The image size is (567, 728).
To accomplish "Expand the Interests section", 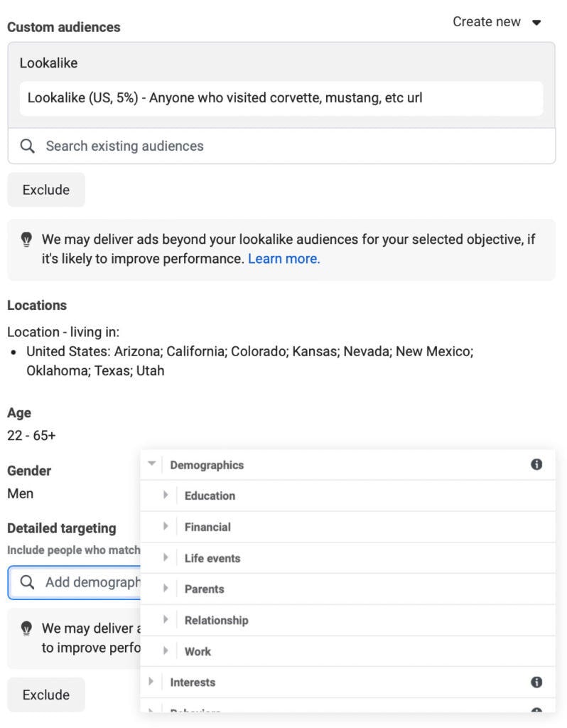I will click(151, 682).
